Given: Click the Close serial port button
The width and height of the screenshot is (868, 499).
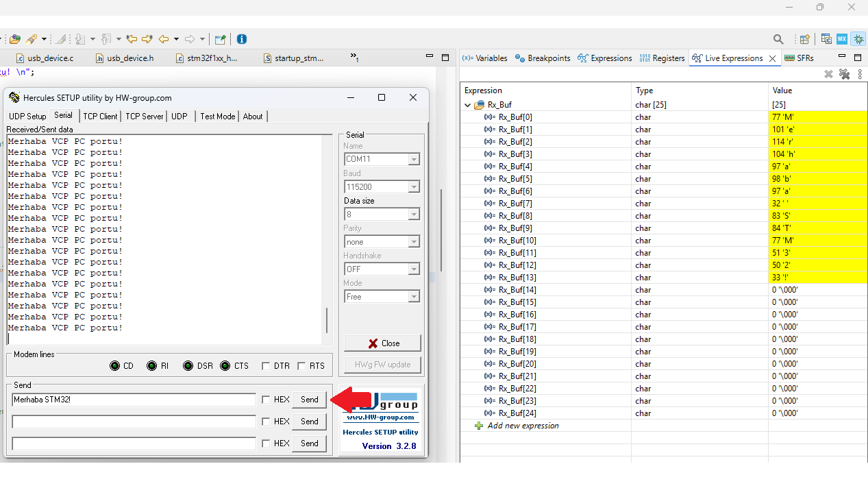Looking at the screenshot, I should [x=382, y=343].
